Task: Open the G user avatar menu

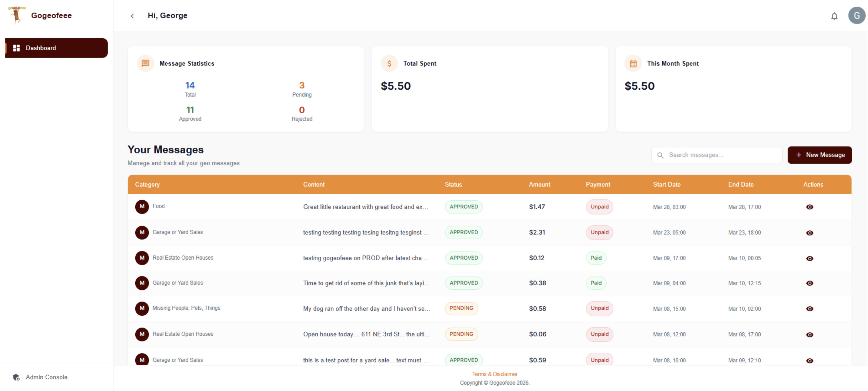Action: [856, 15]
